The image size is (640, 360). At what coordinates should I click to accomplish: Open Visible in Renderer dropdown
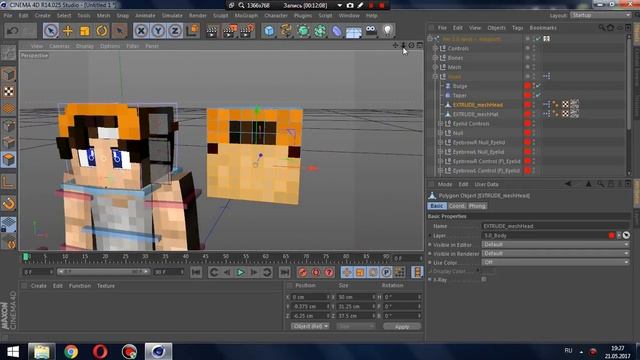[x=556, y=253]
